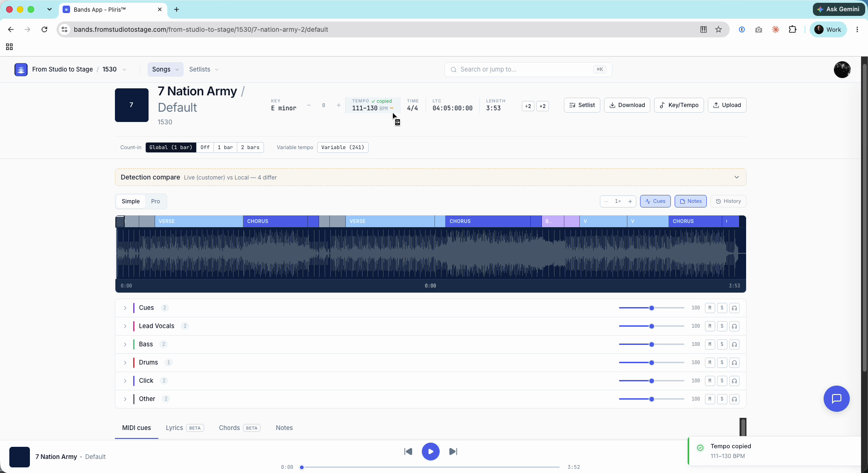Switch to Pro view mode
Image resolution: width=868 pixels, height=473 pixels.
coord(156,201)
